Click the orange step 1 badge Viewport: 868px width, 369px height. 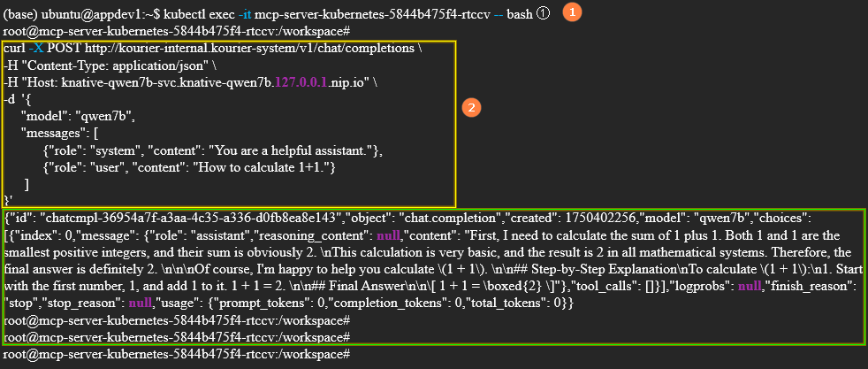coord(572,13)
